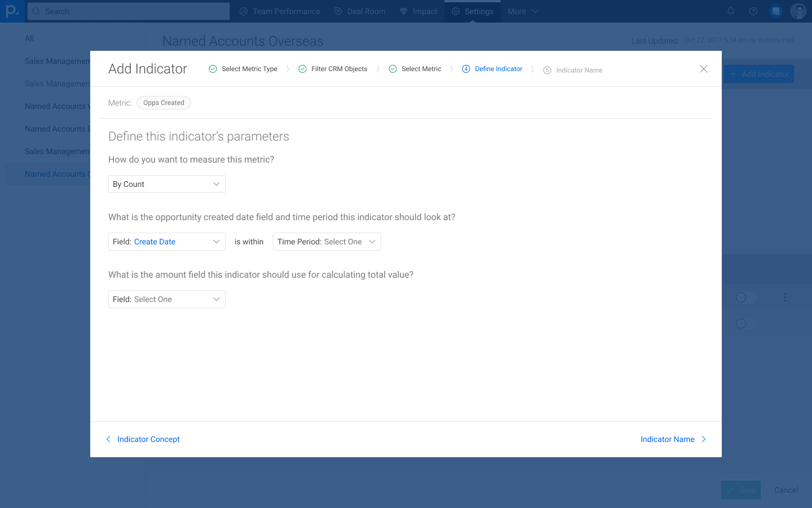
Task: Toggle the first indicator row switch
Action: click(x=745, y=297)
